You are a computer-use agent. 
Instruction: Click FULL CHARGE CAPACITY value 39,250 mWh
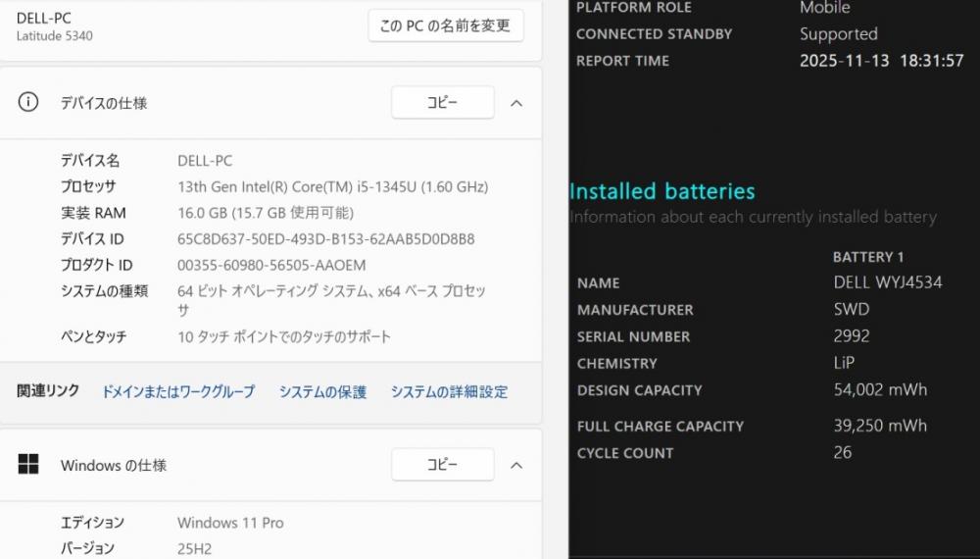point(880,426)
